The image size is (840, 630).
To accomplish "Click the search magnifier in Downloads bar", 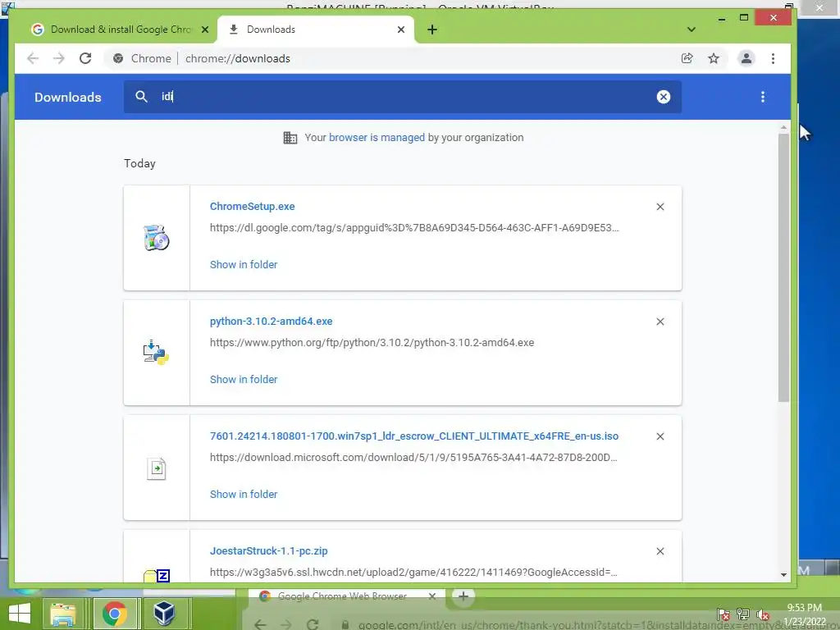I will (141, 97).
